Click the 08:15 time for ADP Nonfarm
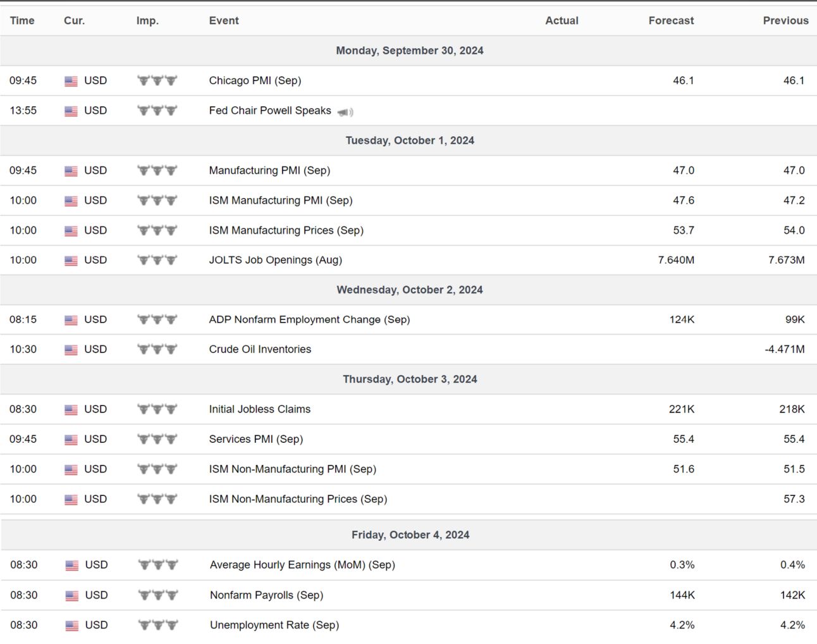This screenshot has height=644, width=817. coord(23,319)
